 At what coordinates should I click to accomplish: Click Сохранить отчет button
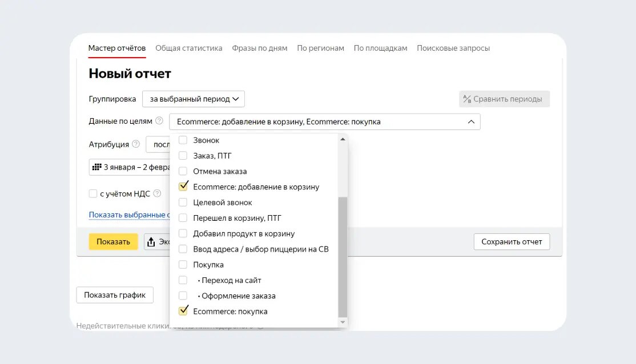pos(512,241)
